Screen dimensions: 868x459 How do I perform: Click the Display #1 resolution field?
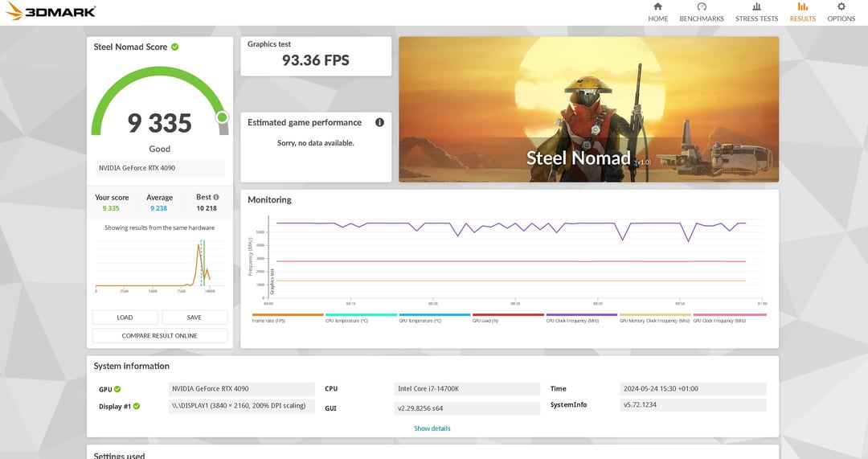click(241, 406)
